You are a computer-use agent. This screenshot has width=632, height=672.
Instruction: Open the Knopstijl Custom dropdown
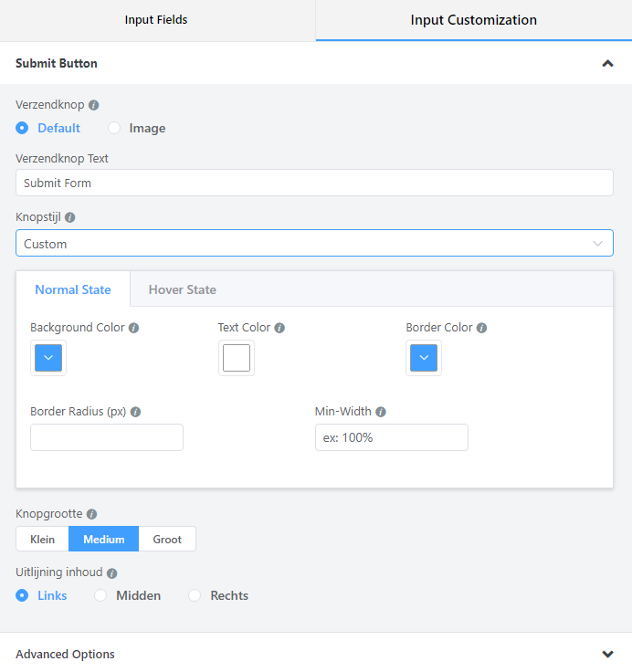[x=314, y=244]
